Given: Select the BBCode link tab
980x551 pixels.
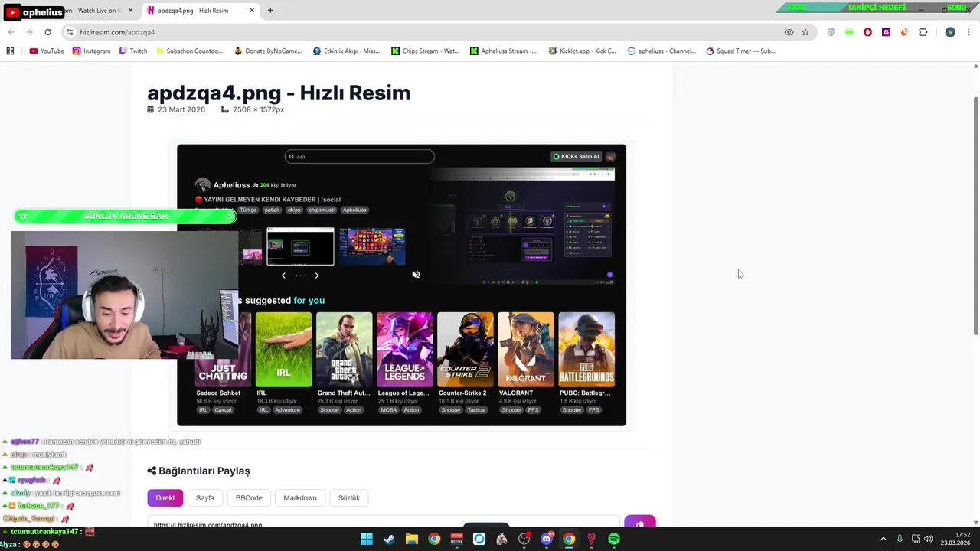Looking at the screenshot, I should coord(249,497).
